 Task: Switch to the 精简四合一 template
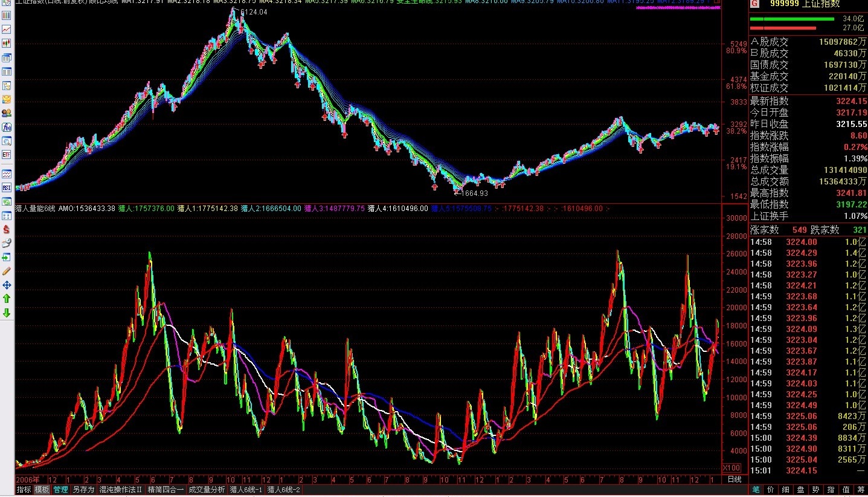pos(166,490)
